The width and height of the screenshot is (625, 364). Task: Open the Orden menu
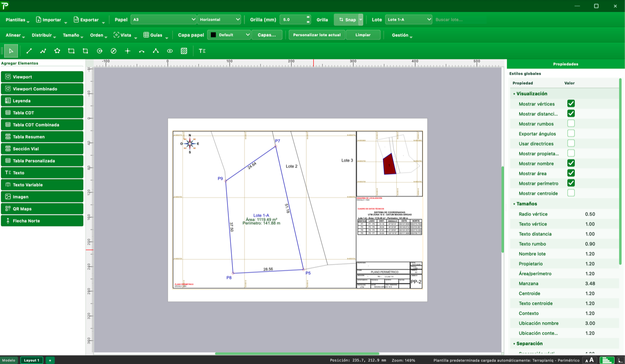pyautogui.click(x=99, y=35)
